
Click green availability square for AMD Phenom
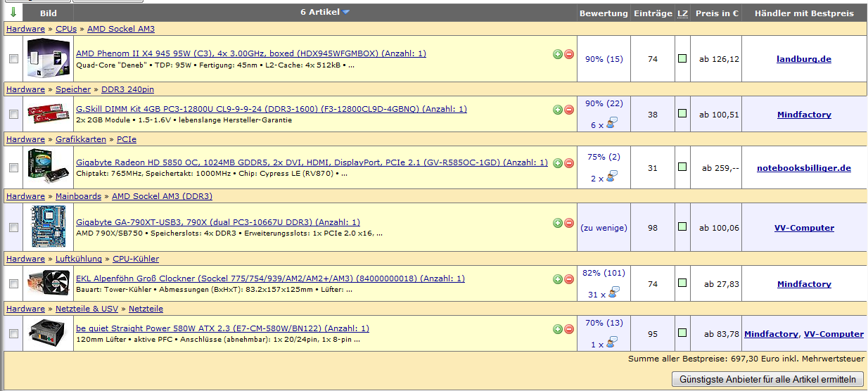click(x=682, y=59)
